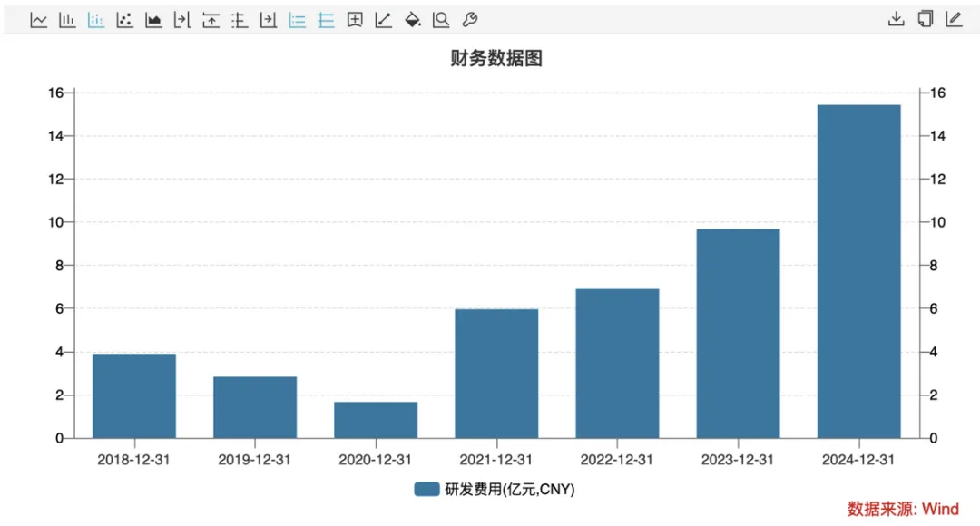Click the 研发费用 legend blue swatch
980x526 pixels.
pyautogui.click(x=426, y=489)
